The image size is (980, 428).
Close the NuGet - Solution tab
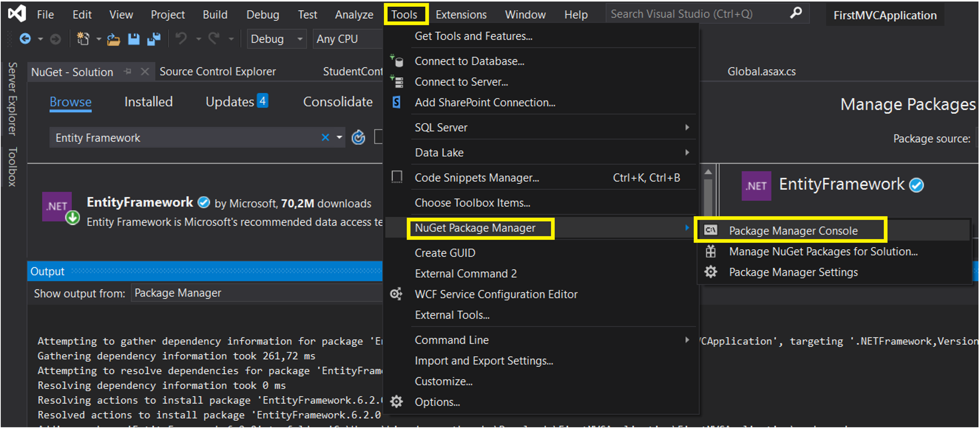click(145, 72)
